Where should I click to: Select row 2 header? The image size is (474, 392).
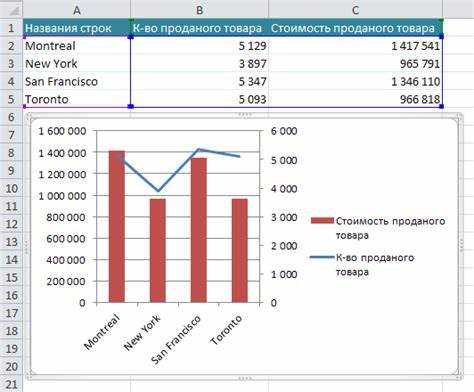11,46
